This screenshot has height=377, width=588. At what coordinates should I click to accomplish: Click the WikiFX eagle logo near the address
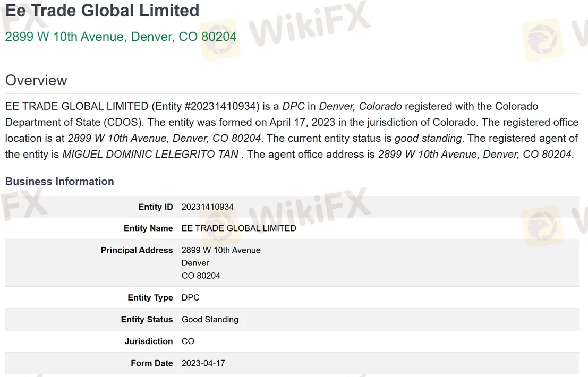coord(220,39)
